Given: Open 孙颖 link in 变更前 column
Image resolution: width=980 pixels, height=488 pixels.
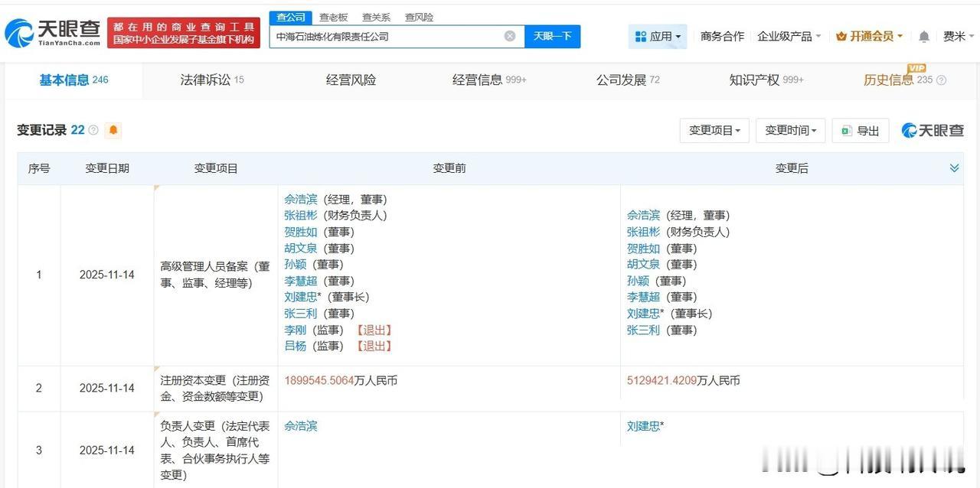Looking at the screenshot, I should (x=295, y=264).
